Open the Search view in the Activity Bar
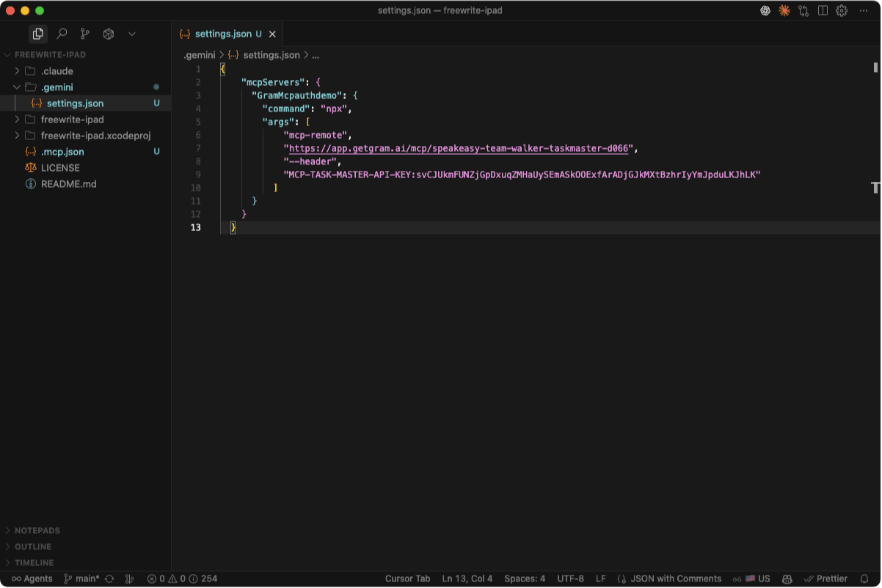Viewport: 882px width, 588px height. point(62,33)
